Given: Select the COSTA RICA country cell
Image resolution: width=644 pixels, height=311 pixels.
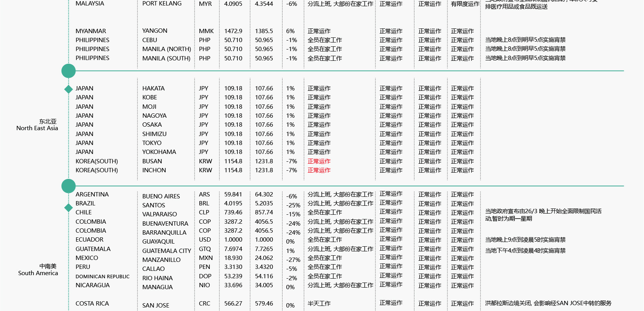Looking at the screenshot, I should [92, 304].
